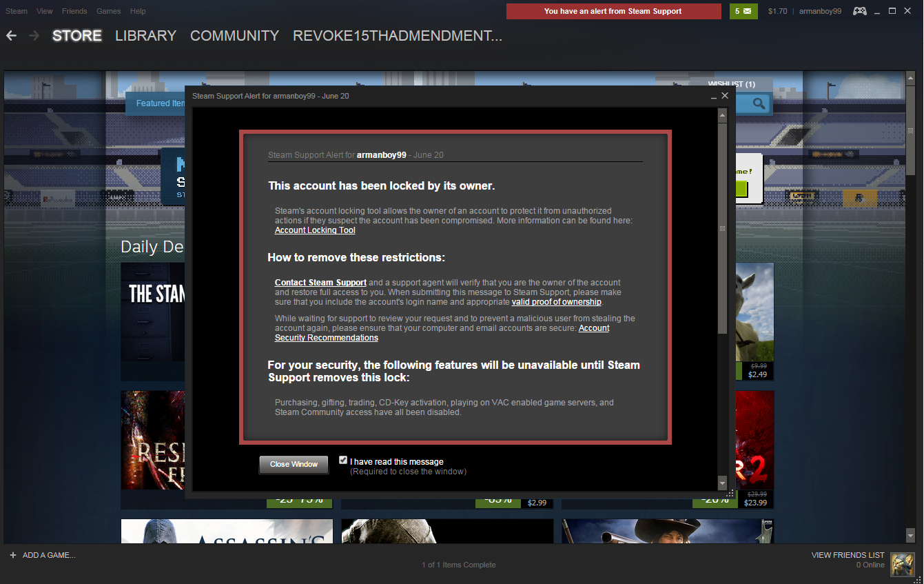This screenshot has height=584, width=924.
Task: Open the friends avatar picture
Action: point(902,565)
